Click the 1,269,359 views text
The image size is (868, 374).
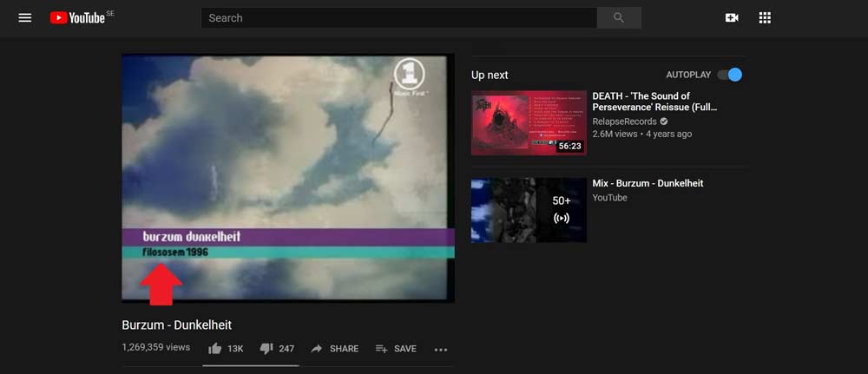(x=156, y=347)
